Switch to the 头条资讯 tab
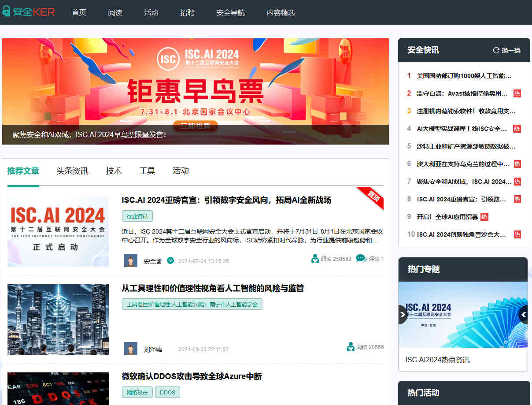The image size is (532, 405). 72,171
